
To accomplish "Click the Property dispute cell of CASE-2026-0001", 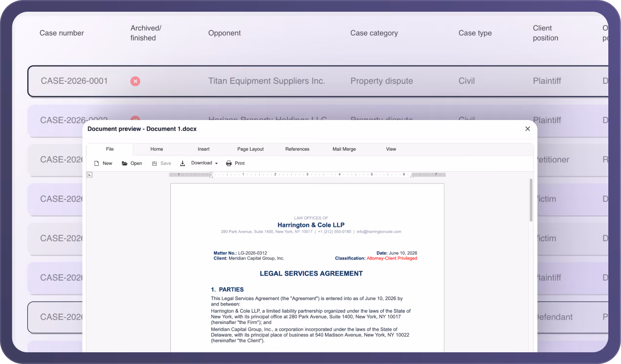I will (382, 81).
